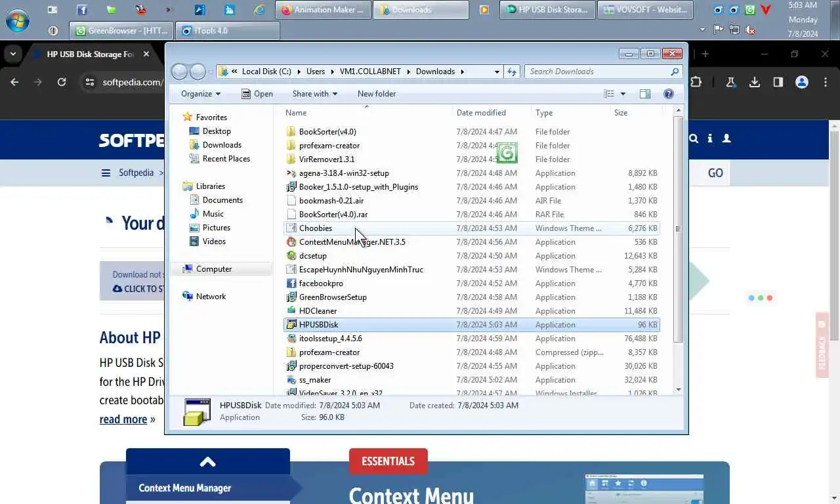840x504 pixels.
Task: Select HDCleaner application icon
Action: point(291,310)
